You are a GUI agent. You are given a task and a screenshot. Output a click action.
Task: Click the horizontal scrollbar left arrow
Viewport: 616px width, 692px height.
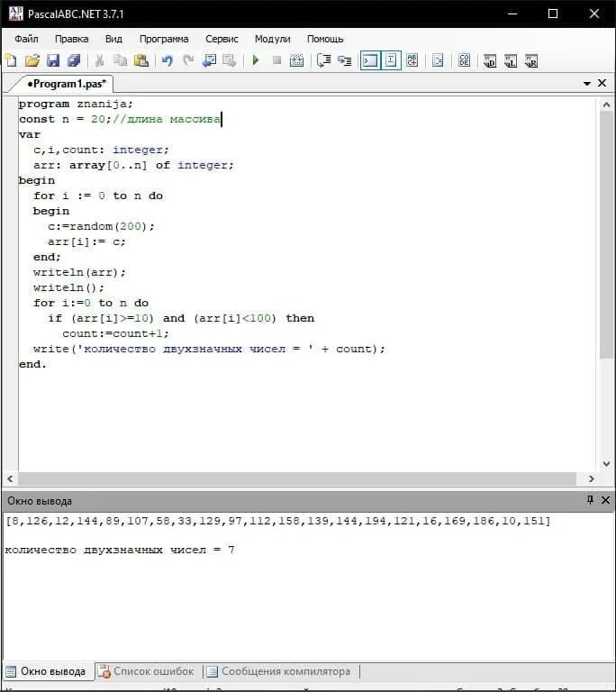(x=10, y=478)
